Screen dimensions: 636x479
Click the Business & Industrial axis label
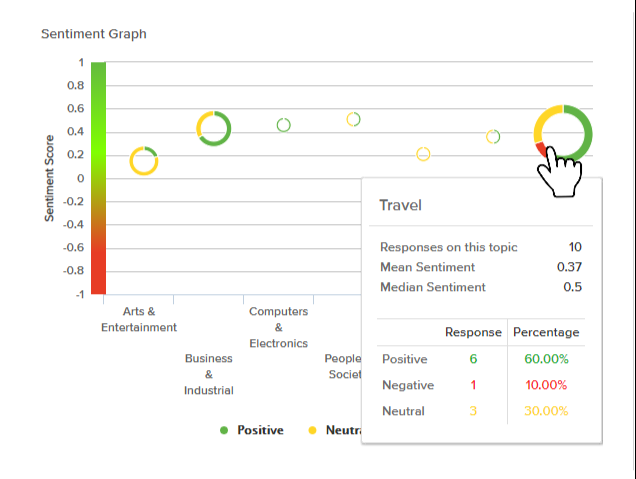point(209,374)
